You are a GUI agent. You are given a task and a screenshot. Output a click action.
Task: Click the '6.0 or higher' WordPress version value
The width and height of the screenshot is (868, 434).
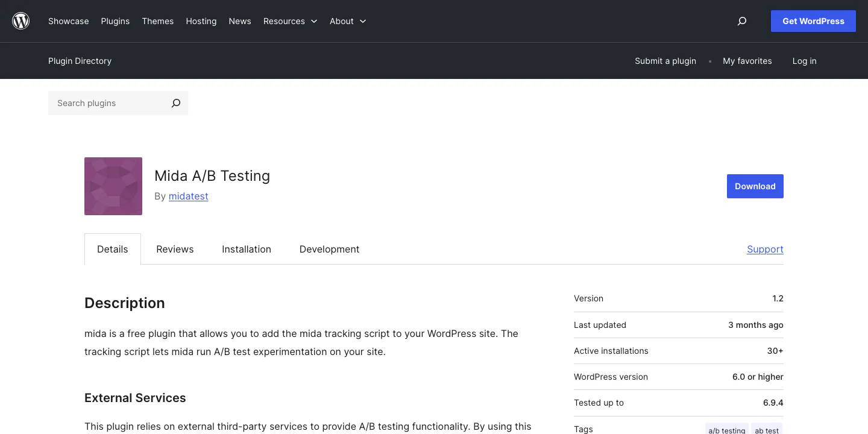pos(758,377)
